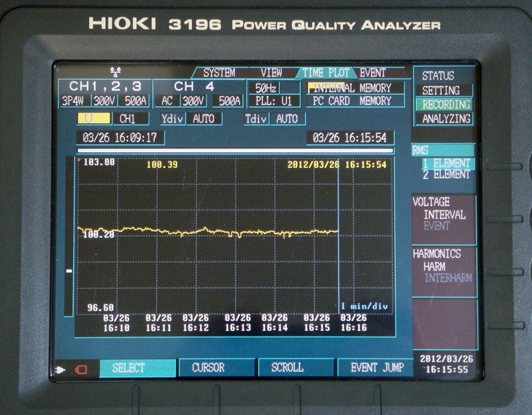This screenshot has height=415, width=532.
Task: Click the AC power plug icon
Action: (x=60, y=370)
